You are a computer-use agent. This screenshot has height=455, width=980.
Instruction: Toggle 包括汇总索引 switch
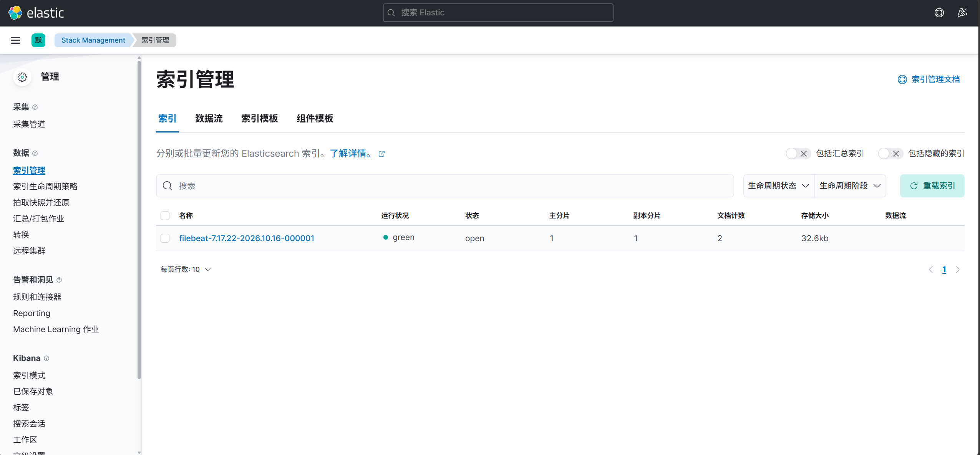pos(798,154)
